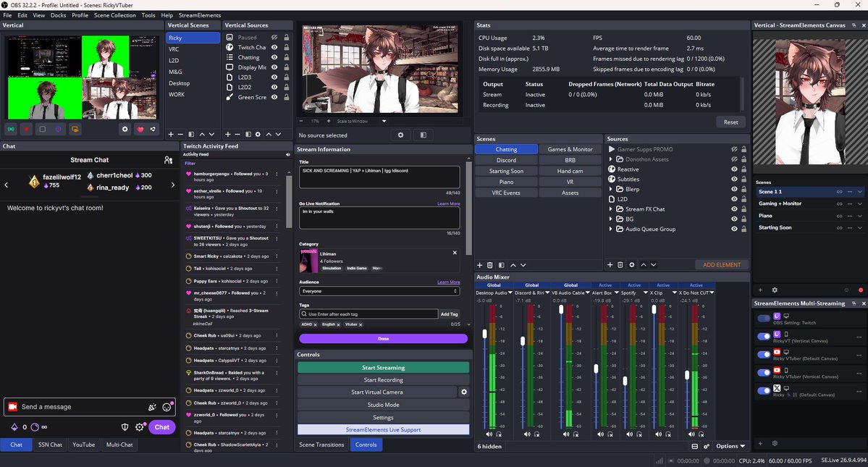The width and height of the screenshot is (868, 467).
Task: Reset the Stats panel
Action: [730, 122]
